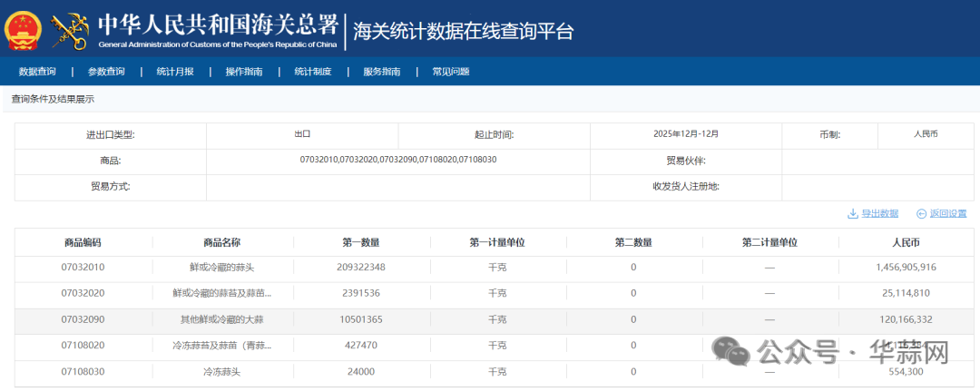Screen dimensions: 980x391
Task: Open the 操作指南 menu item
Action: 244,72
